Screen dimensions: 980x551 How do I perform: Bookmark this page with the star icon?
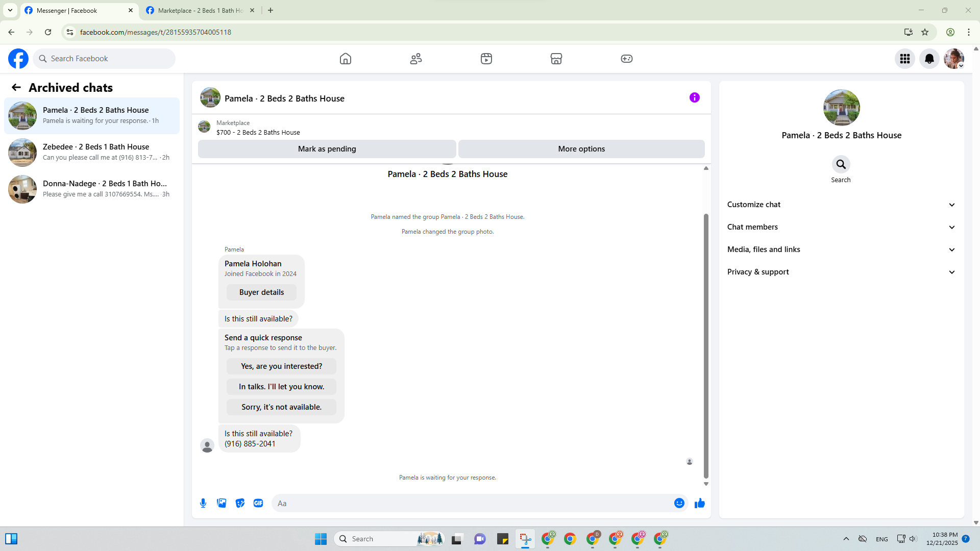(x=925, y=32)
